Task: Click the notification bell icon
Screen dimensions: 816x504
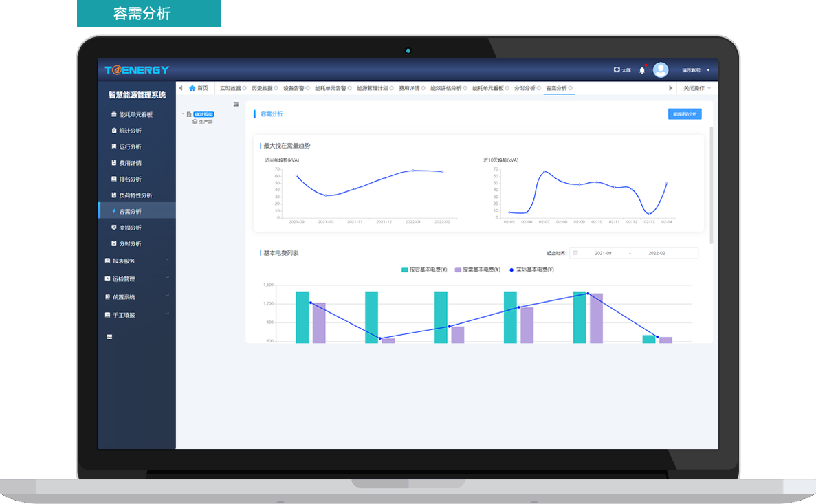Action: click(642, 70)
